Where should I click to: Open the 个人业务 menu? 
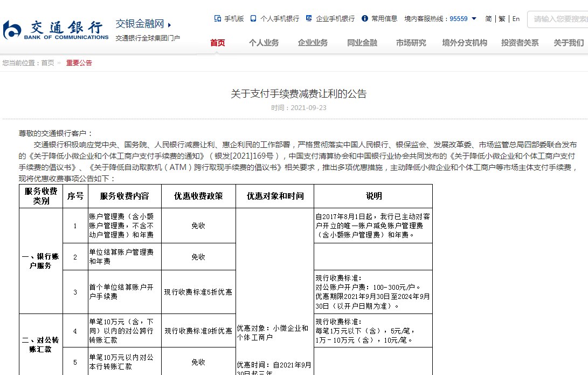tap(264, 43)
